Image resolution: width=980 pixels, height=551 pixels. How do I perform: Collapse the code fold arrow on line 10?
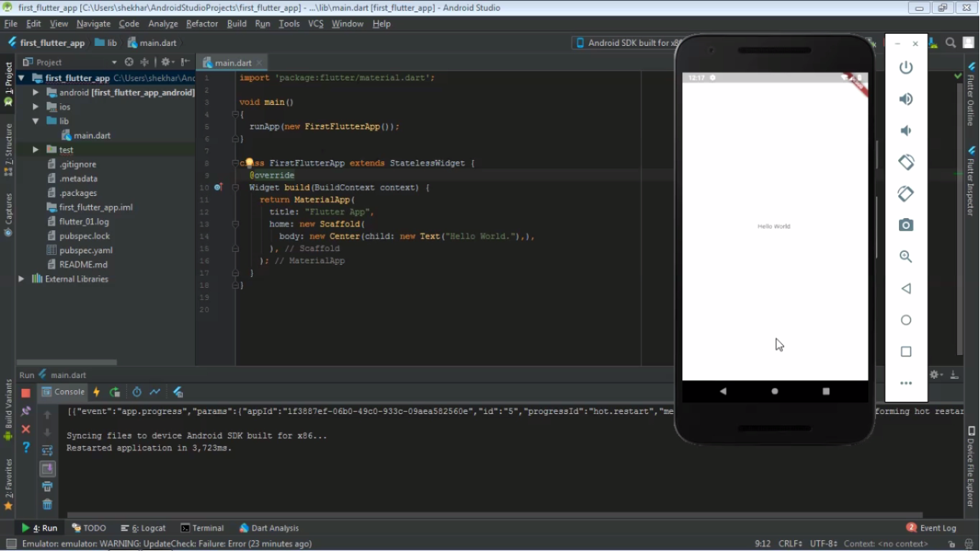click(x=235, y=187)
